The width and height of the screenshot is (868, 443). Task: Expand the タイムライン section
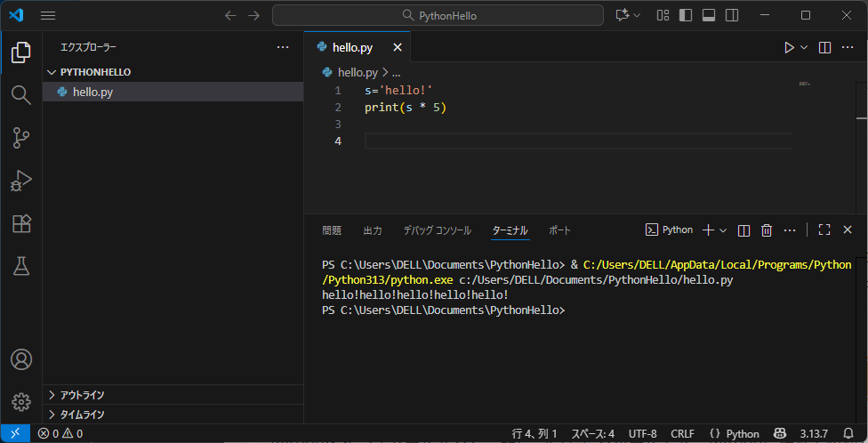coord(82,415)
